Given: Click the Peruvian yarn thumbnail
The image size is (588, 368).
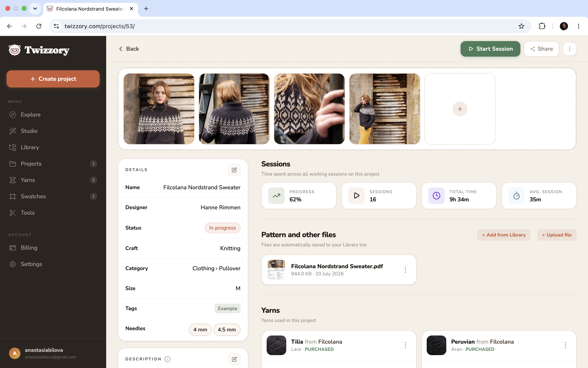Looking at the screenshot, I should pyautogui.click(x=436, y=345).
